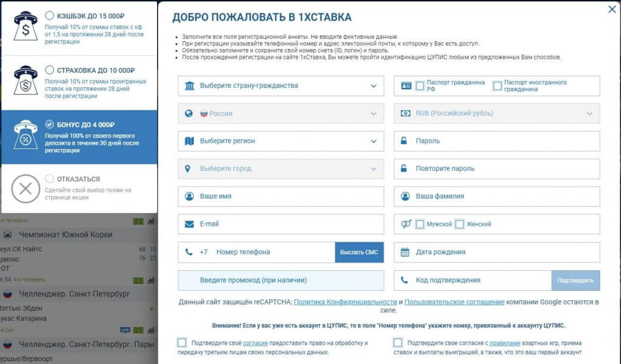Screen dimensions: 621x364
Task: Open the Россия country dropdown
Action: [x=281, y=113]
